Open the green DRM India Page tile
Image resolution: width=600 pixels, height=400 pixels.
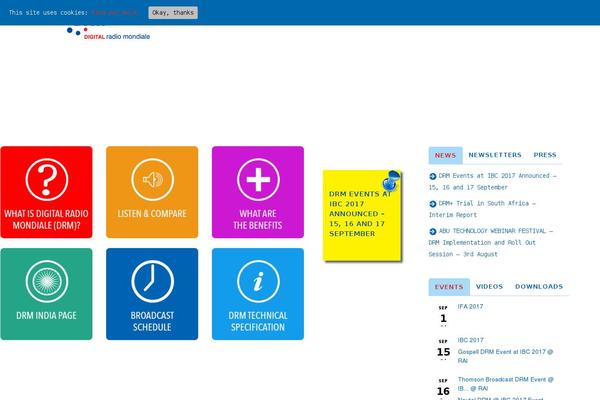pos(46,294)
